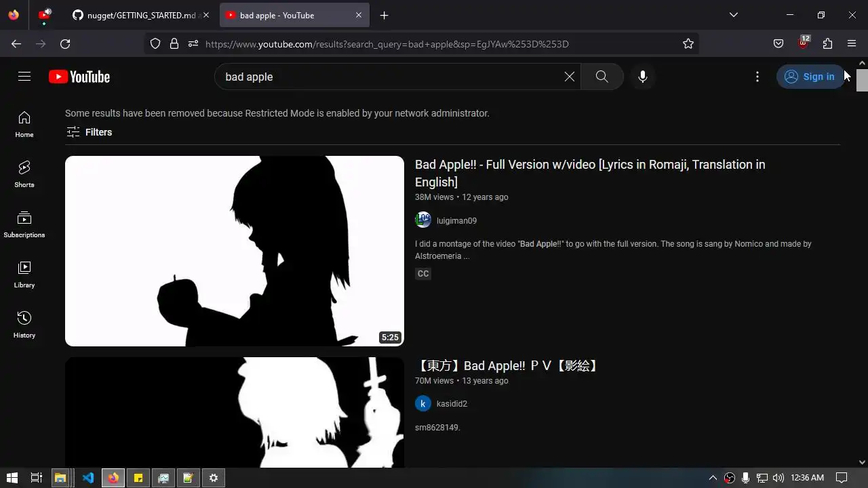This screenshot has width=868, height=488.
Task: Open Visual Studio Code from taskbar
Action: (x=88, y=478)
